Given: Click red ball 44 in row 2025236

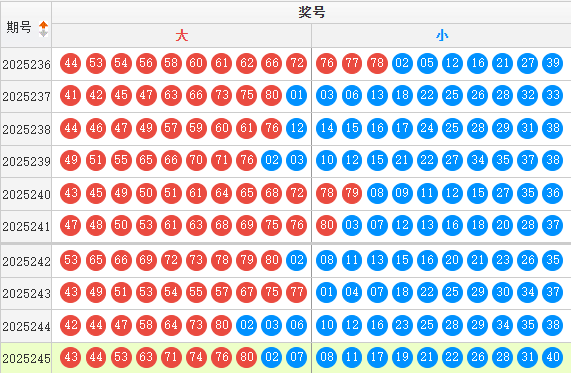Looking at the screenshot, I should pyautogui.click(x=71, y=63).
